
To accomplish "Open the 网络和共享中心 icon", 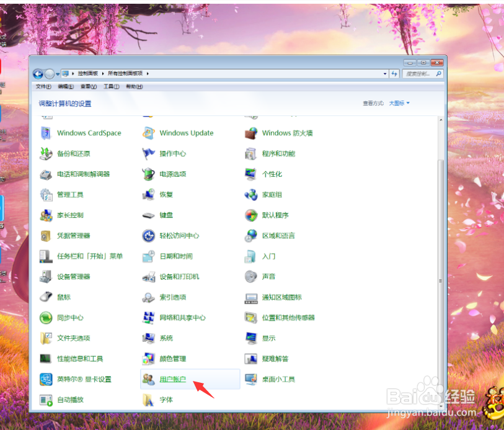I will click(148, 318).
